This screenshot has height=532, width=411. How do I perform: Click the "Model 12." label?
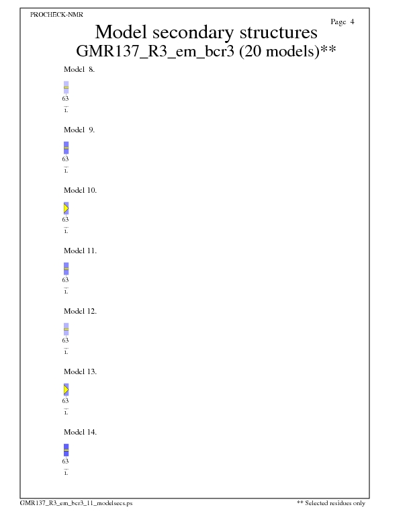[x=81, y=311]
